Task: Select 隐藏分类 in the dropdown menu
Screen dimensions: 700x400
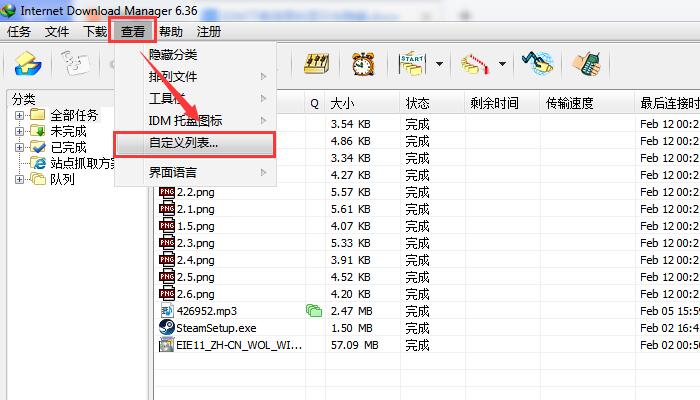Action: click(x=196, y=55)
